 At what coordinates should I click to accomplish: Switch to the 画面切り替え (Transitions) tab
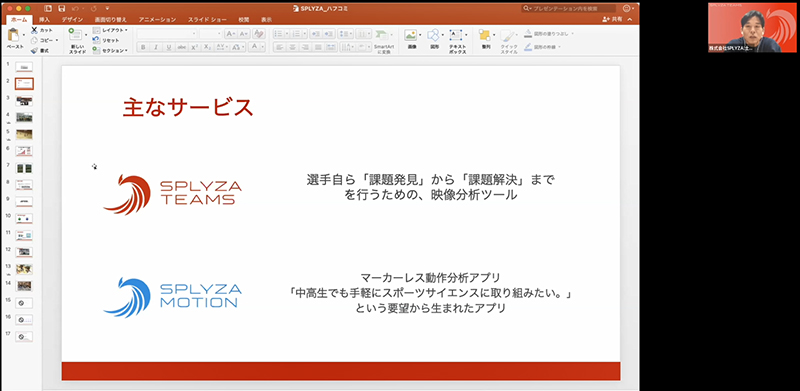pos(111,19)
